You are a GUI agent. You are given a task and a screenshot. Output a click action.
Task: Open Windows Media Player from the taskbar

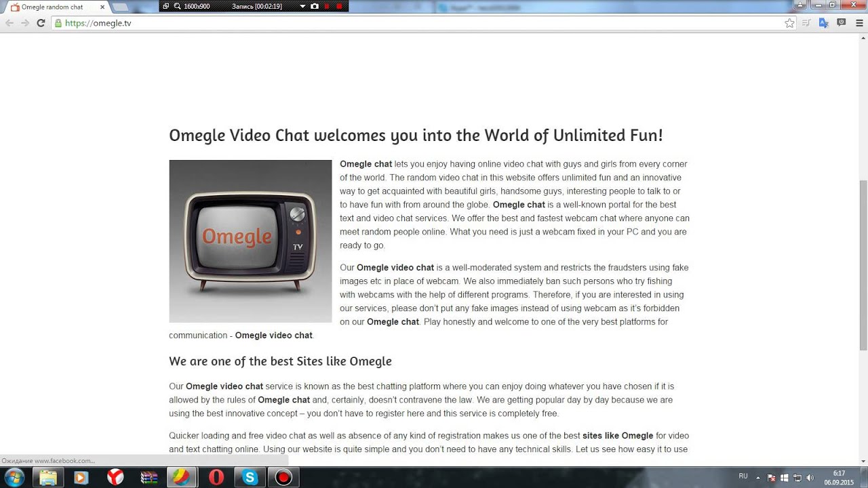[x=81, y=478]
